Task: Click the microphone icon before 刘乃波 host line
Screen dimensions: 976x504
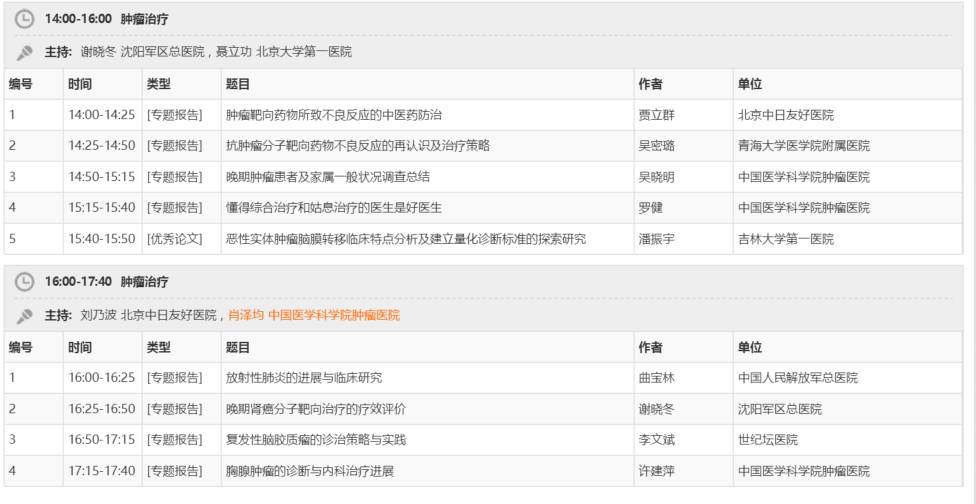Action: pos(24,315)
